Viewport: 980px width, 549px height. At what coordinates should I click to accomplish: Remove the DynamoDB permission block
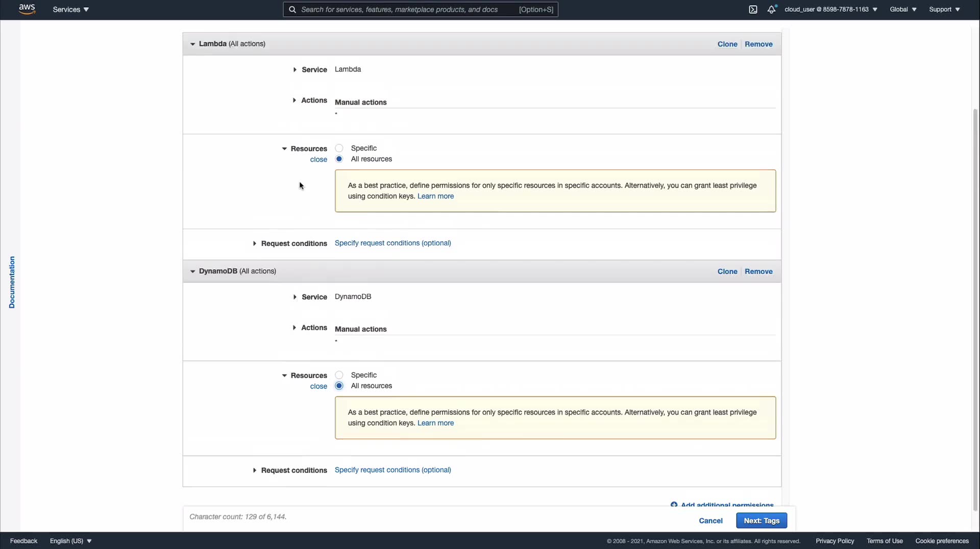(x=758, y=271)
